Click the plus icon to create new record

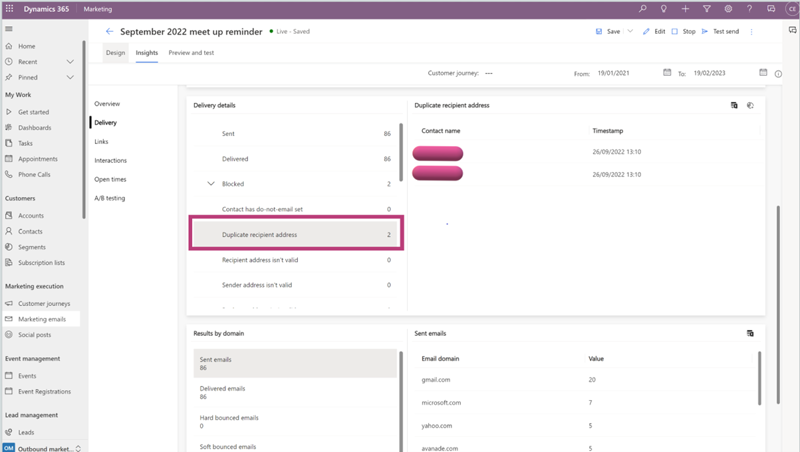click(x=685, y=9)
